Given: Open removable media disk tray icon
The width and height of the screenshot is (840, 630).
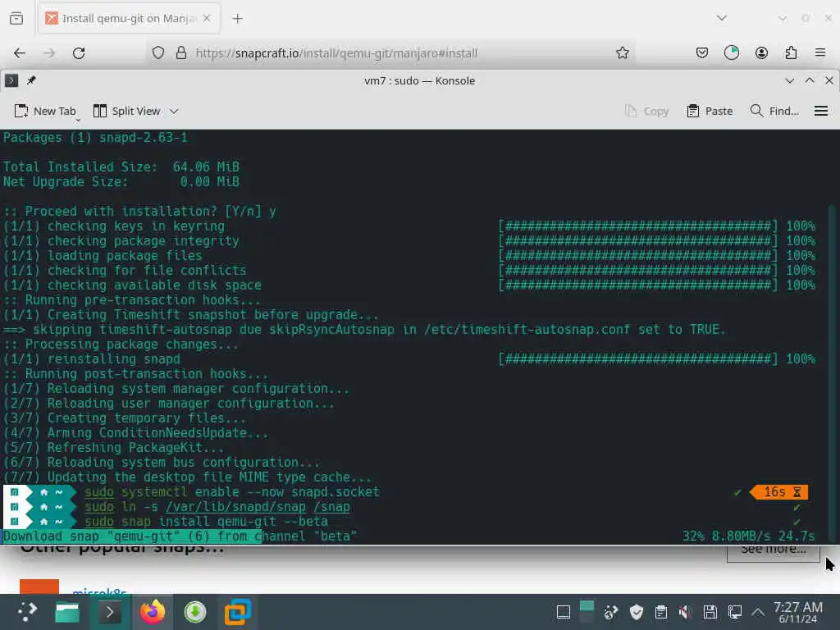Looking at the screenshot, I should (710, 612).
